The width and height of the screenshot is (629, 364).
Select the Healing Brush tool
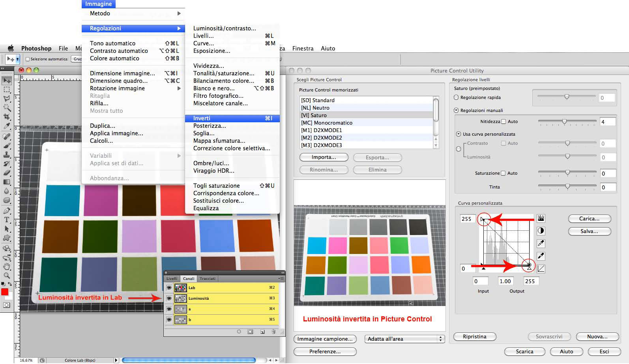click(x=7, y=136)
